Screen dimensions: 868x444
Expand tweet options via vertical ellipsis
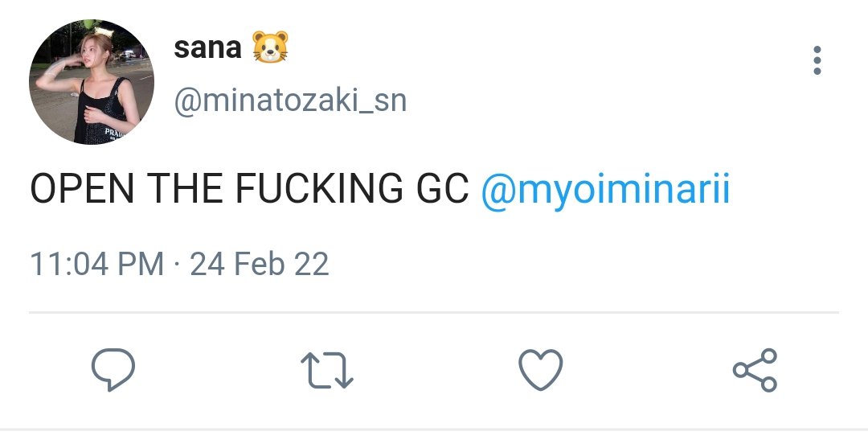817,60
